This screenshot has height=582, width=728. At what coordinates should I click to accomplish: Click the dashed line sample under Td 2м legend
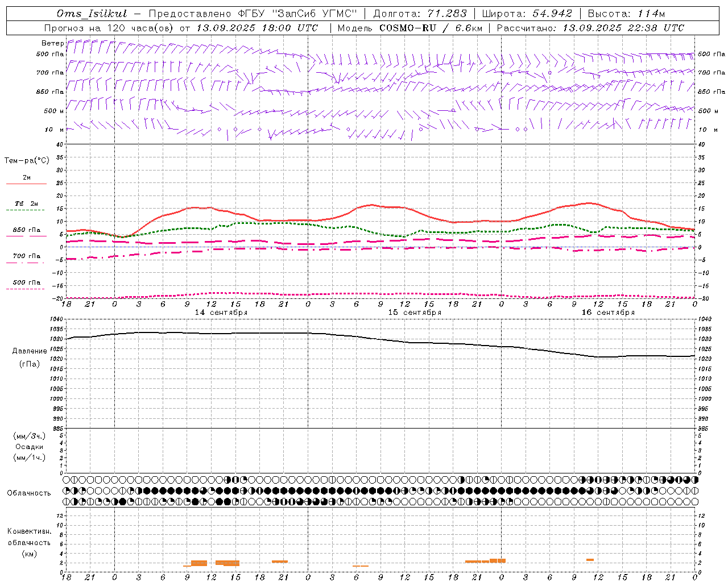tap(25, 210)
